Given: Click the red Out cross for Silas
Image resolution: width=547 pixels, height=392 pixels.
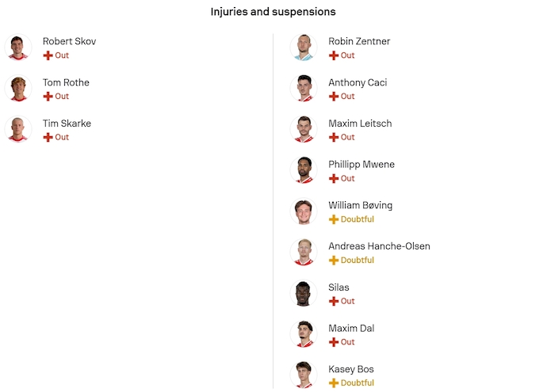Looking at the screenshot, I should (334, 302).
